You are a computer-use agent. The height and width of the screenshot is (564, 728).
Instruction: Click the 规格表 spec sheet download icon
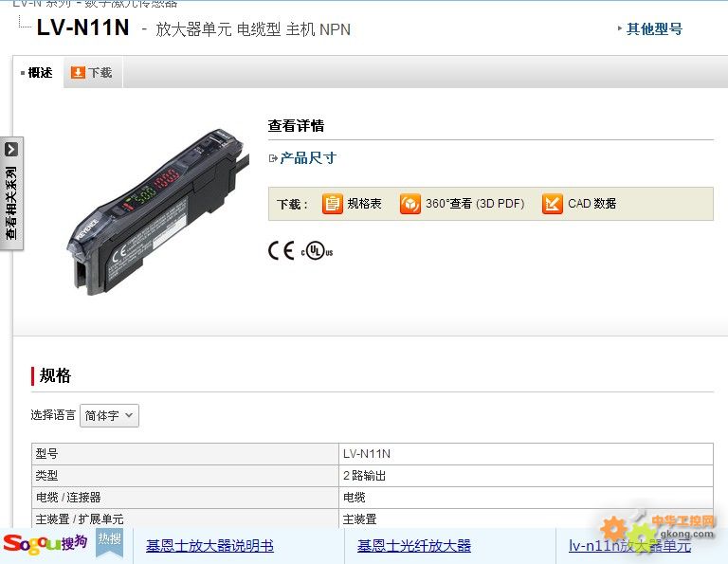(x=332, y=204)
